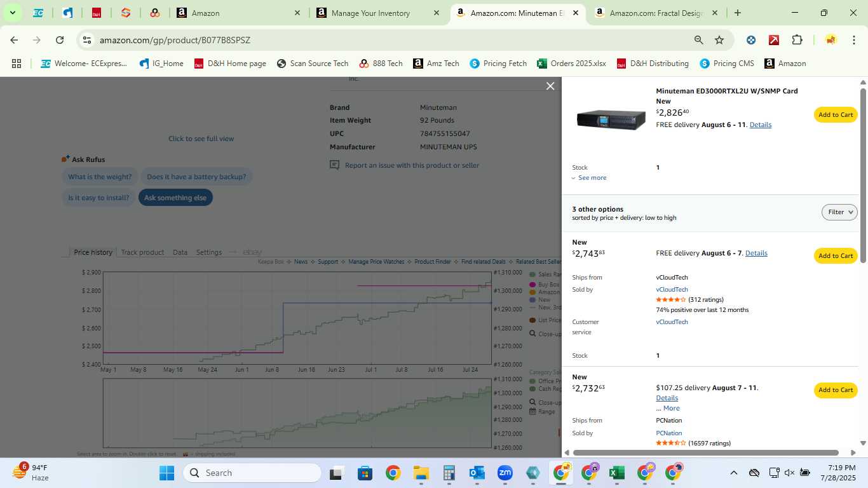Click the Minuteman UPS product thumbnail
Image resolution: width=868 pixels, height=488 pixels.
[611, 119]
